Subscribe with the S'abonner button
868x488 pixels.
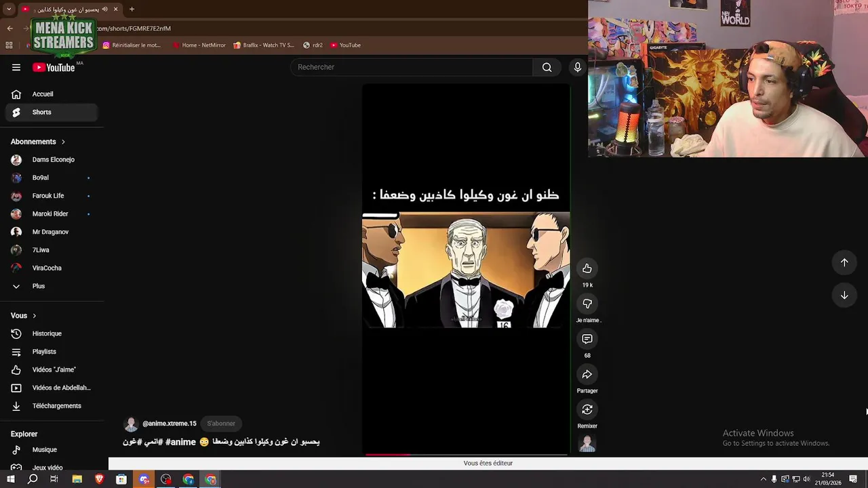click(221, 424)
